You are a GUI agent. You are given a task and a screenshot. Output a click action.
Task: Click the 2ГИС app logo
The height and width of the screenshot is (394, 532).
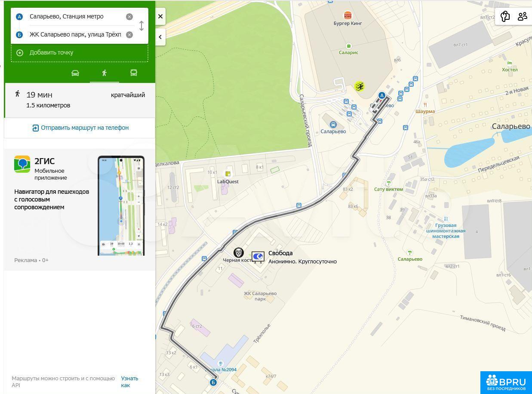(22, 165)
